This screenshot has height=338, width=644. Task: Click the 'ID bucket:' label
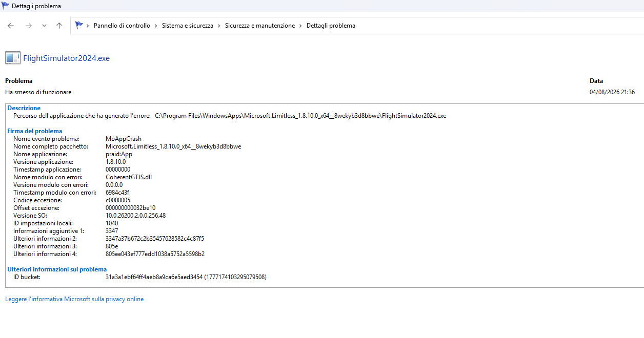[27, 277]
